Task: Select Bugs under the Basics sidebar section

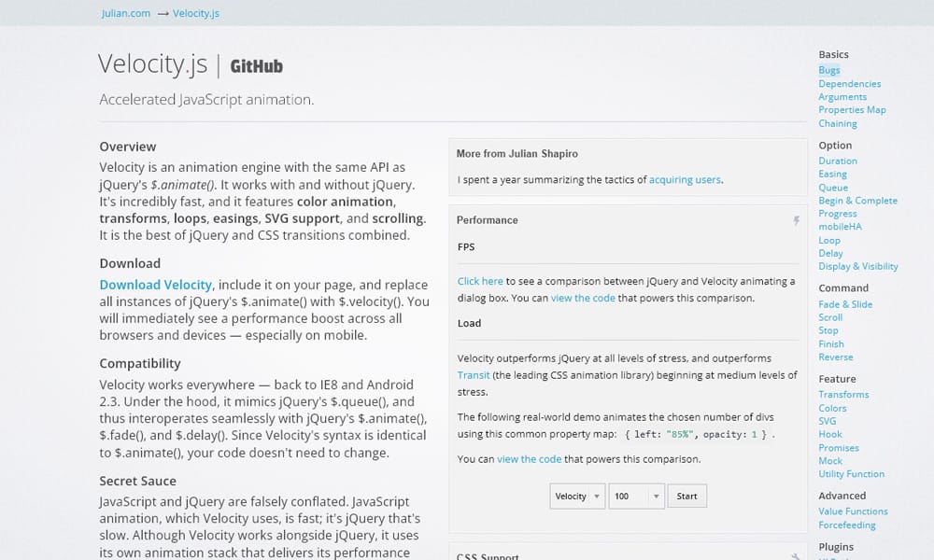Action: coord(828,69)
